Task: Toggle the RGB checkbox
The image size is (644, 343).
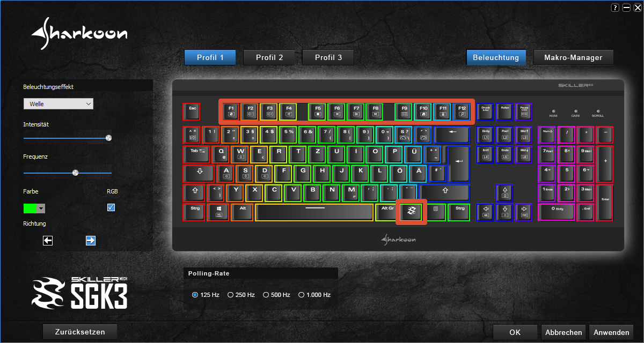Action: tap(111, 207)
